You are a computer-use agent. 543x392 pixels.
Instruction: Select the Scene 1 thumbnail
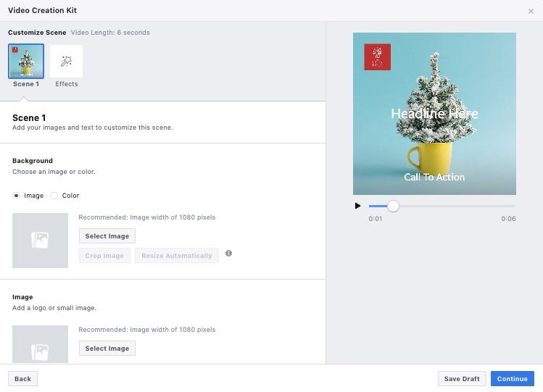(26, 62)
